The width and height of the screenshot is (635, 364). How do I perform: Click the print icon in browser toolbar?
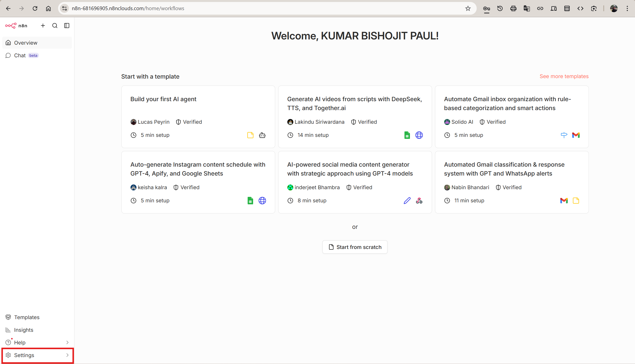[x=513, y=8]
